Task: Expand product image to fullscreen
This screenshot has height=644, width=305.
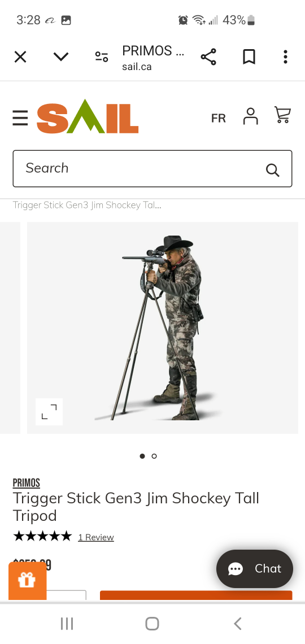Action: point(49,411)
